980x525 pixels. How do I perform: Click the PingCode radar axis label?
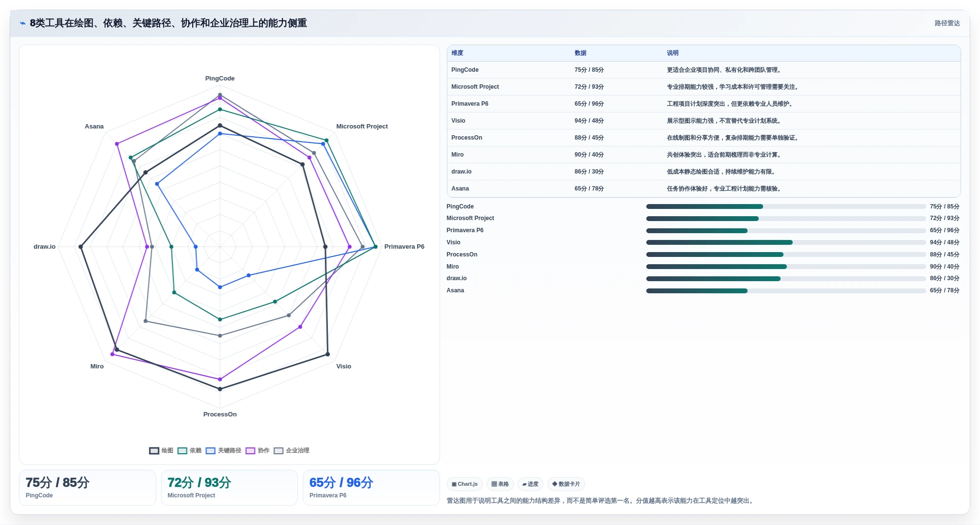(220, 79)
